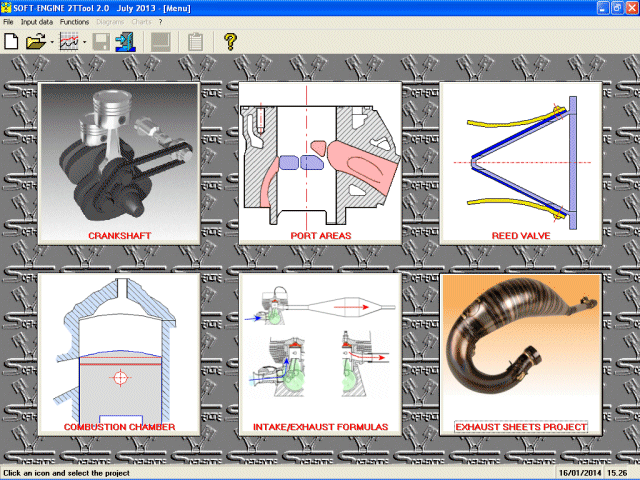Viewport: 640px width, 480px height.
Task: Expand the dropdown arrow beside the chart icon
Action: pos(84,42)
